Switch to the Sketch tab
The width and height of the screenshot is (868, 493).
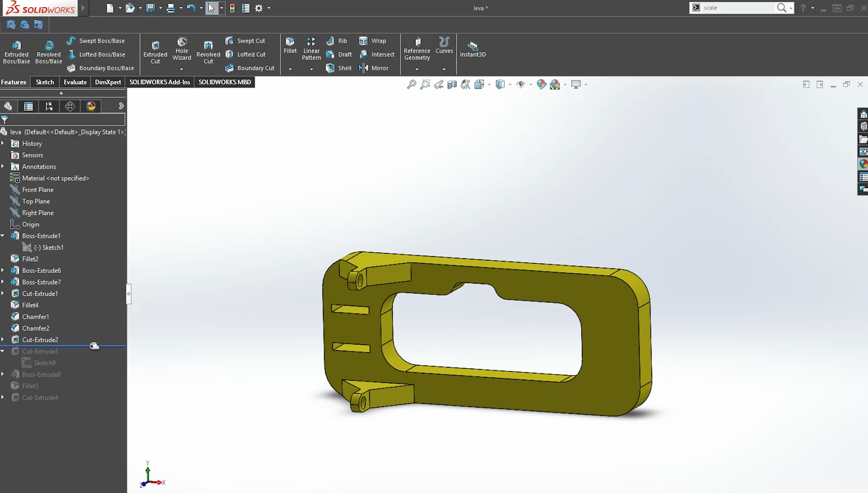[x=44, y=82]
